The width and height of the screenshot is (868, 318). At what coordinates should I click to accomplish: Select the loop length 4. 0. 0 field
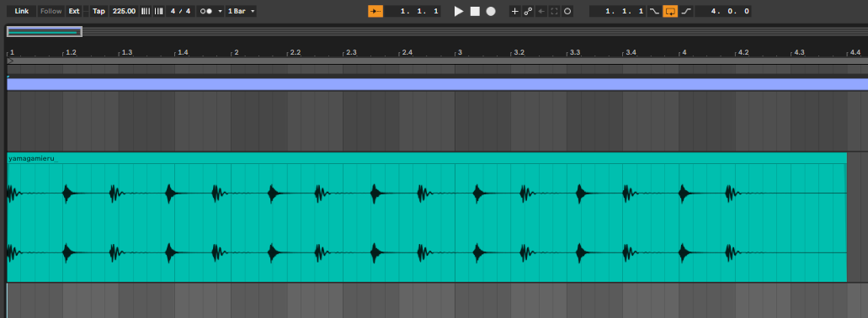click(723, 11)
